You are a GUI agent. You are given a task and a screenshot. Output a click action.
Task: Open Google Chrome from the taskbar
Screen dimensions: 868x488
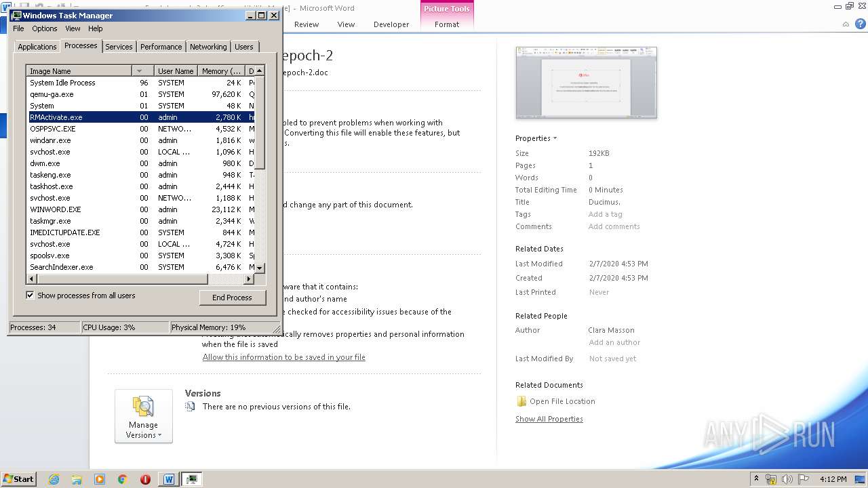pyautogui.click(x=123, y=479)
